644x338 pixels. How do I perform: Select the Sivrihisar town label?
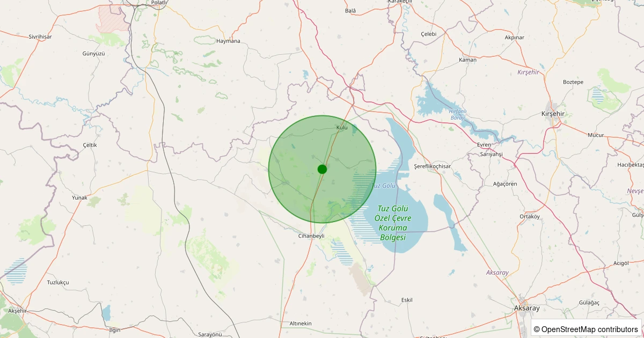coord(40,36)
